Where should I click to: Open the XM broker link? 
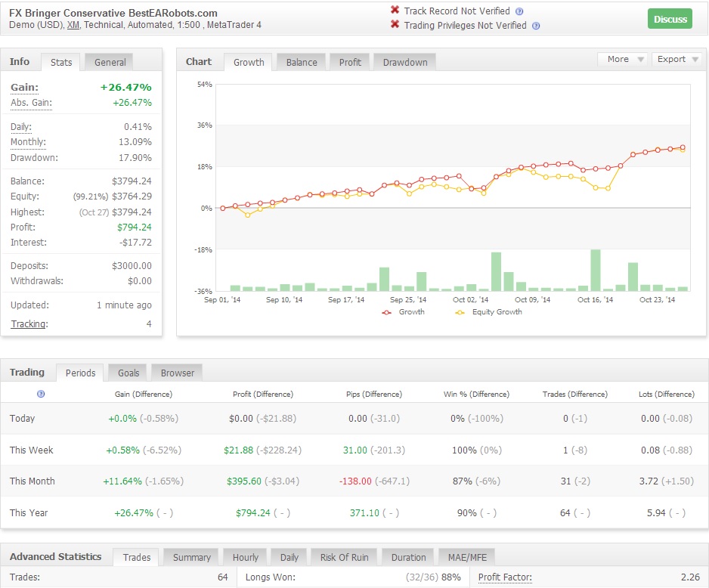pyautogui.click(x=73, y=25)
